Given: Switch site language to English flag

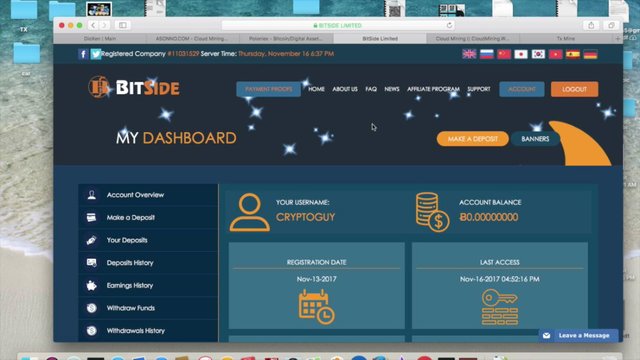Looking at the screenshot, I should coord(469,54).
